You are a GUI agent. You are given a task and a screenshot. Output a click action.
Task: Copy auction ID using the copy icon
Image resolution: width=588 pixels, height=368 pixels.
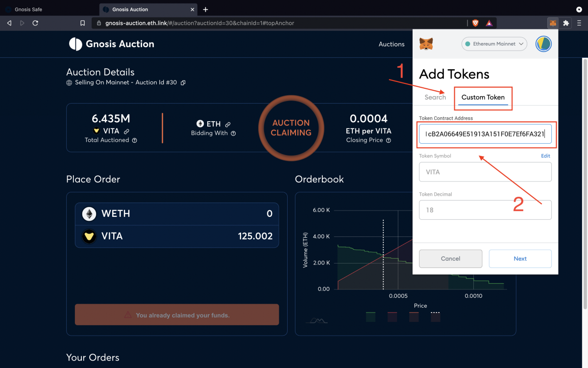click(183, 83)
